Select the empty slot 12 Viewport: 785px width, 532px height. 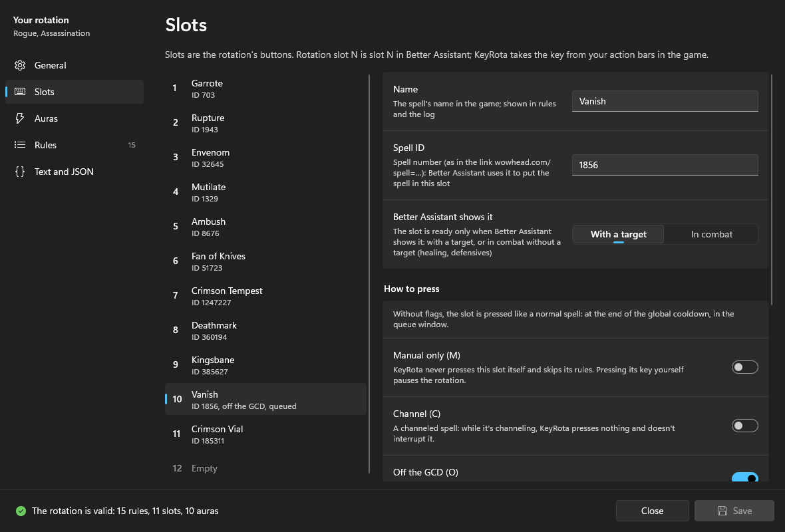tap(265, 468)
